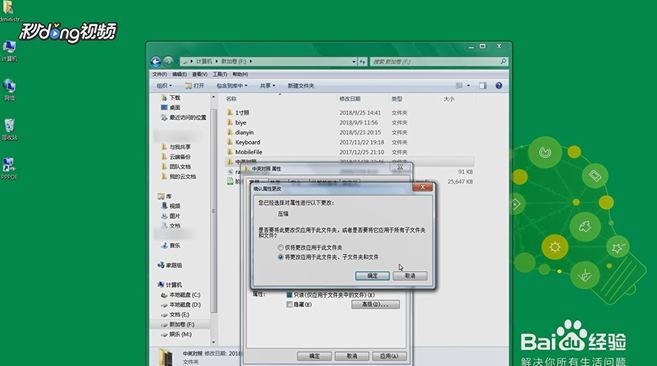Open the 工具(T) menu
Image resolution: width=657 pixels, height=366 pixels.
coord(220,75)
